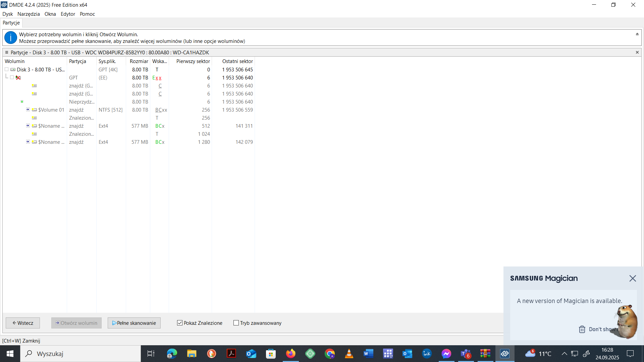Open WinRAR from the taskbar
This screenshot has width=644, height=362.
[x=485, y=354]
